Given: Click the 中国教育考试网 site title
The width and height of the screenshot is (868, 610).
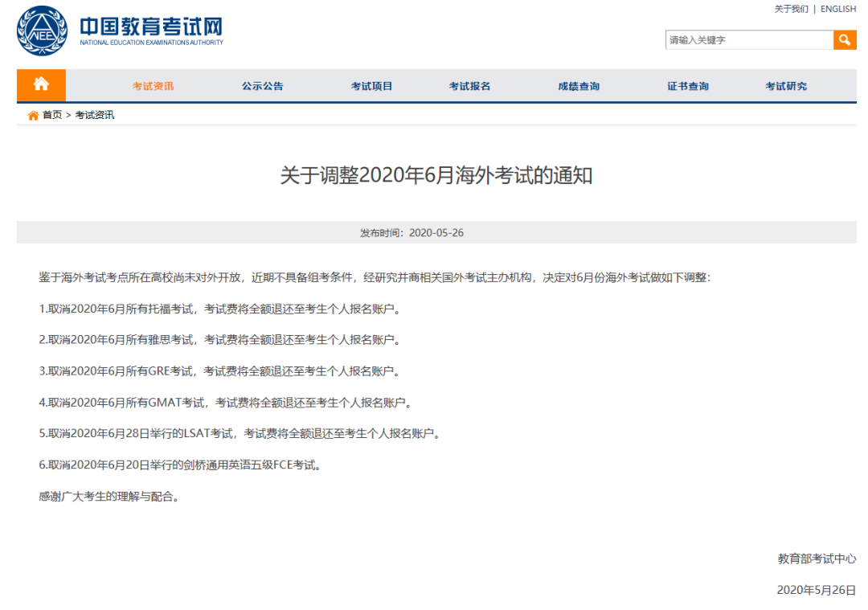Looking at the screenshot, I should pyautogui.click(x=151, y=27).
